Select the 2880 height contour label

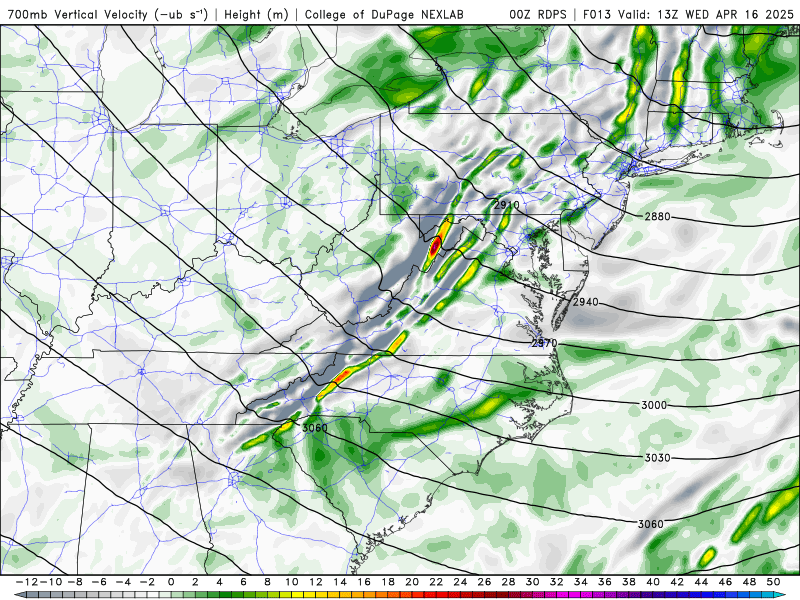(x=657, y=216)
